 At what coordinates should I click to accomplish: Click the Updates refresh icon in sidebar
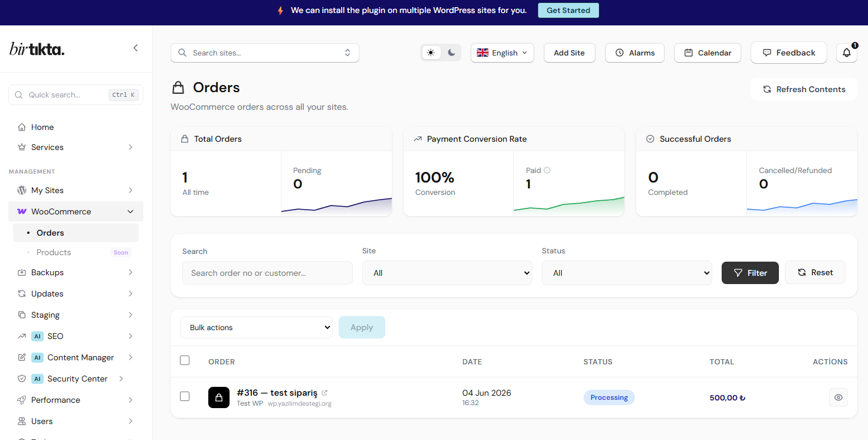click(x=22, y=294)
